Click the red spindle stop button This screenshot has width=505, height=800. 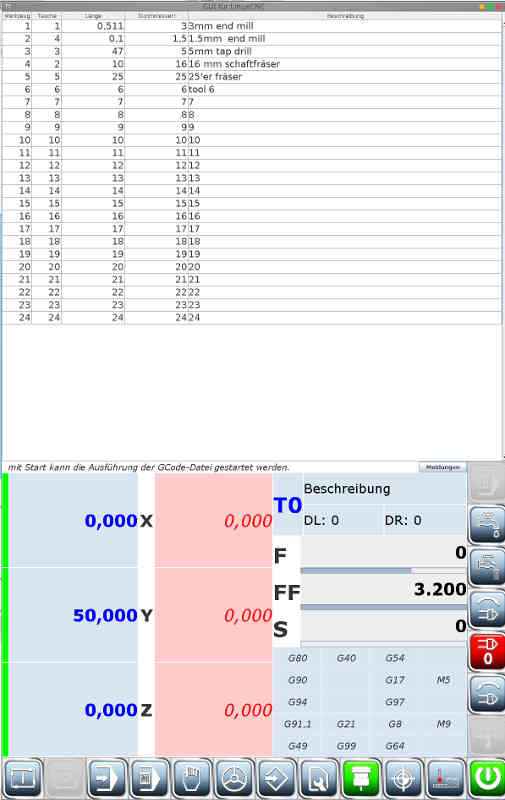tap(487, 652)
